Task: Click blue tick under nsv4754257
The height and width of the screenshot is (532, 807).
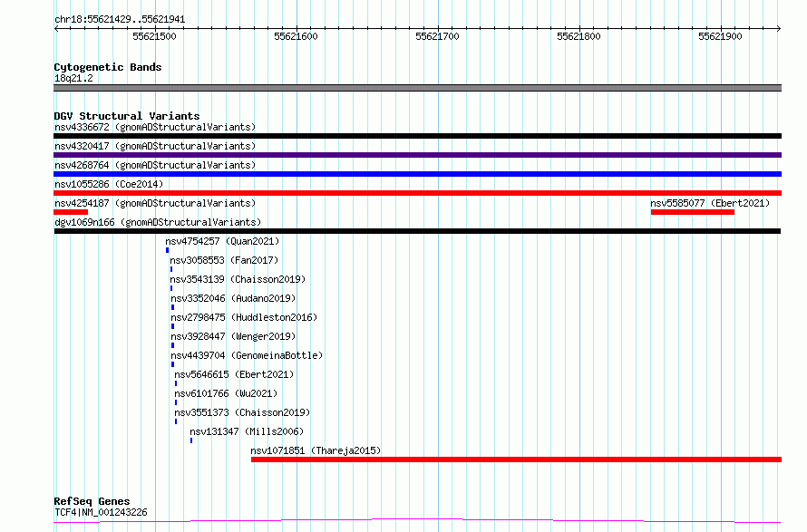Action: [x=167, y=250]
